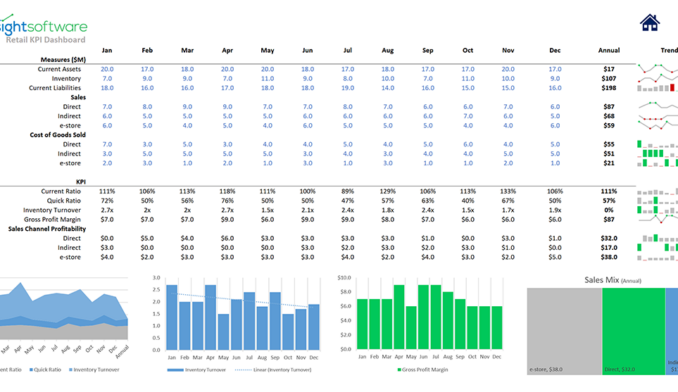Select the May bar in Inventory Turnover chart
Image resolution: width=678 pixels, height=392 pixels.
[x=224, y=331]
